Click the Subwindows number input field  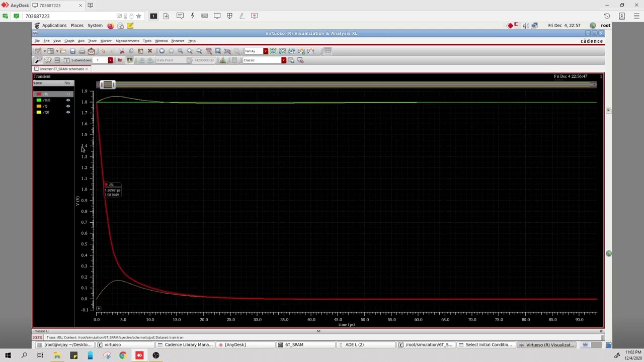pos(101,60)
